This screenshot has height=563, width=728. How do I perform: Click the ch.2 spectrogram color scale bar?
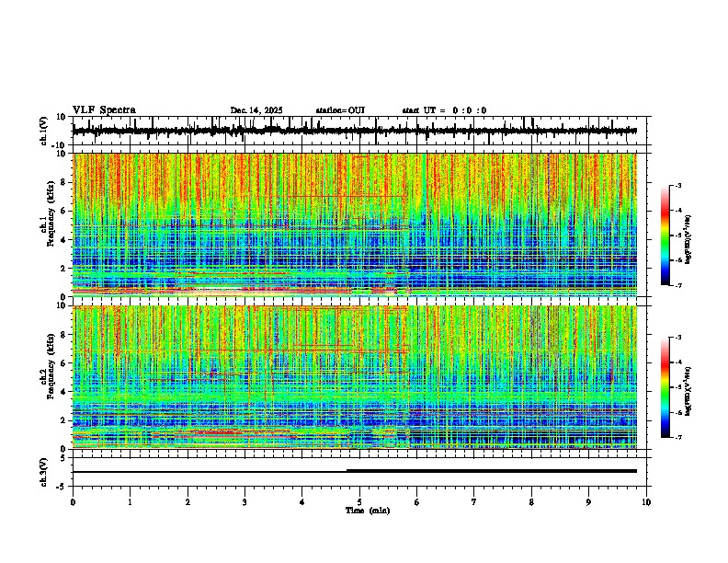pyautogui.click(x=665, y=387)
